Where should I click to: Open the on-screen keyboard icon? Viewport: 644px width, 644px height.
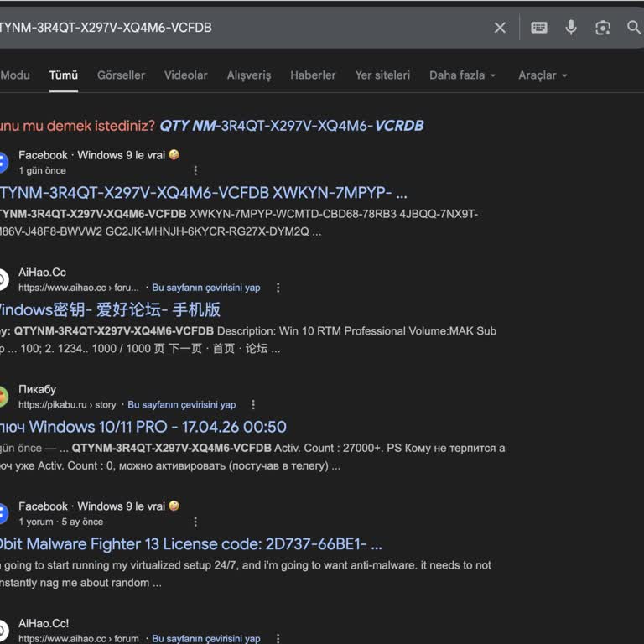[539, 28]
